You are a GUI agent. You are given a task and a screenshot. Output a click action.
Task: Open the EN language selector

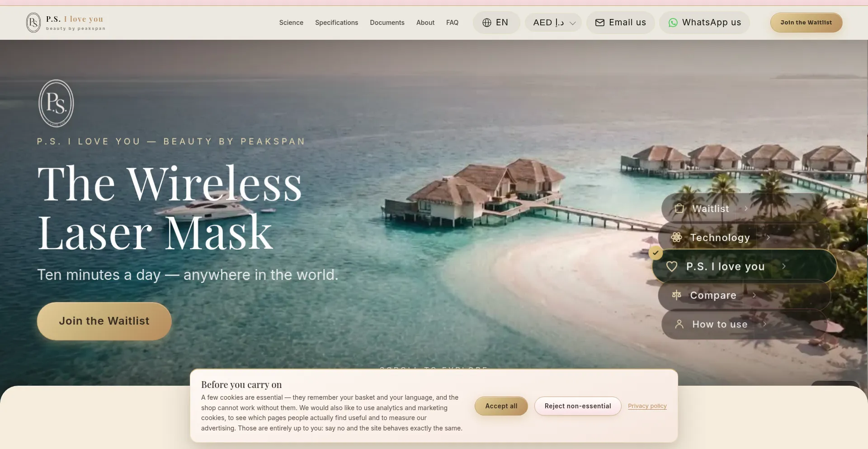click(x=496, y=23)
